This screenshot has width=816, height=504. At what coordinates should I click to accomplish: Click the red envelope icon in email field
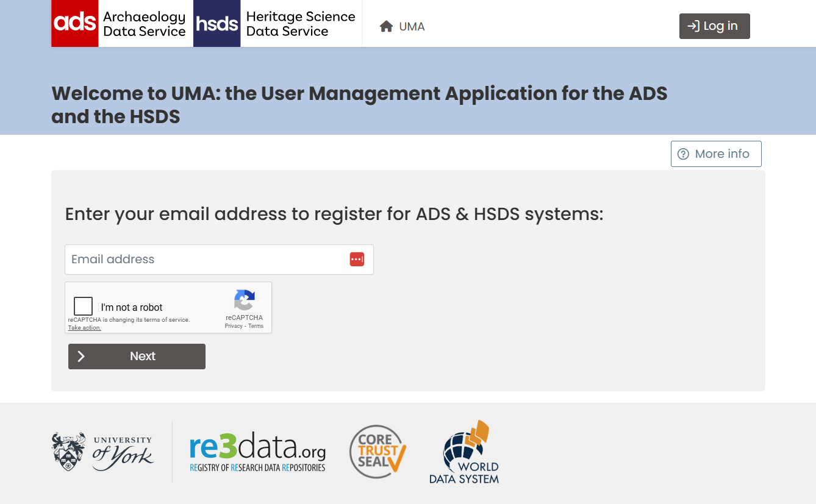(357, 259)
